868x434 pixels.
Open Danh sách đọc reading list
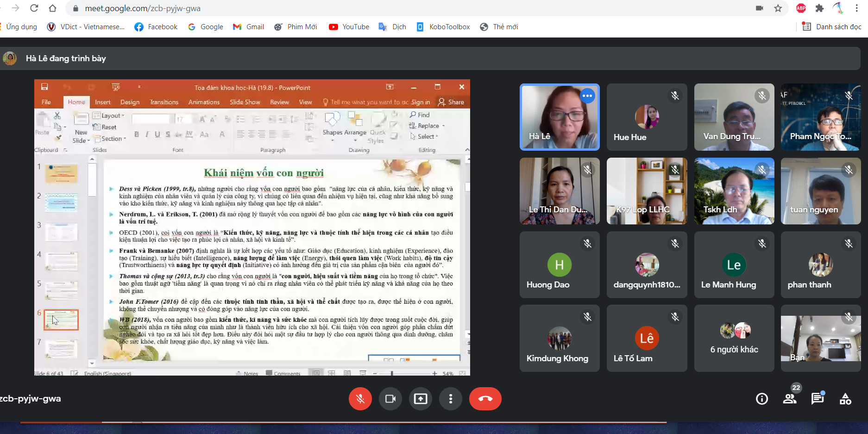click(x=832, y=27)
